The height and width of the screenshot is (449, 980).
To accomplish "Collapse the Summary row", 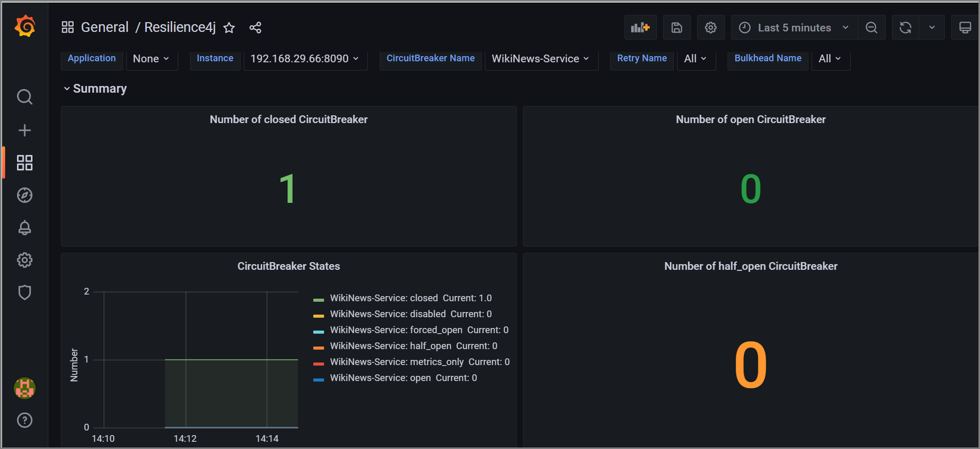I will coord(99,89).
